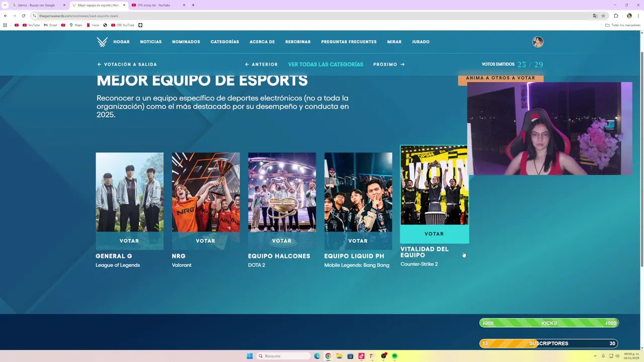The height and width of the screenshot is (362, 644).
Task: Open the Google Translate icon in the address bar
Action: pos(595,16)
